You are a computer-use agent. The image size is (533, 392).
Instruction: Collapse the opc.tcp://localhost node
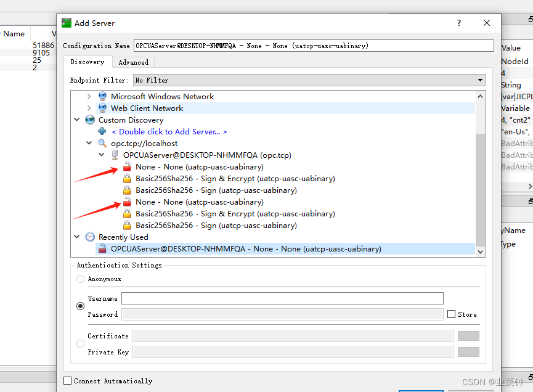pyautogui.click(x=89, y=143)
